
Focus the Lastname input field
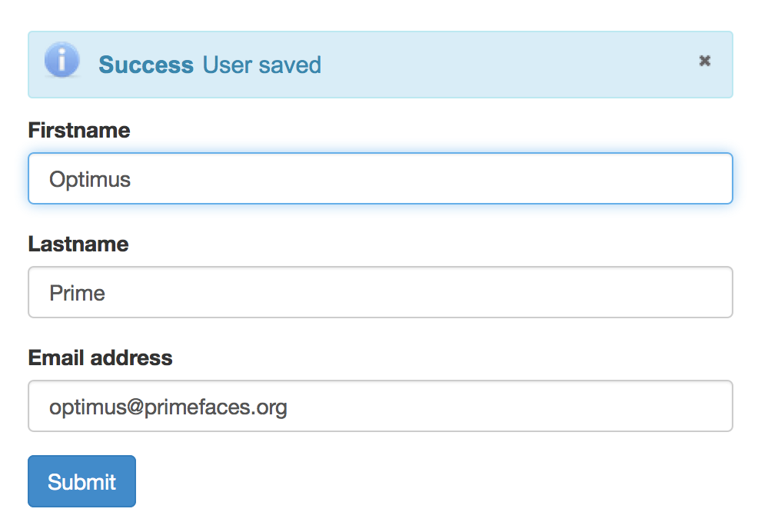pos(381,292)
